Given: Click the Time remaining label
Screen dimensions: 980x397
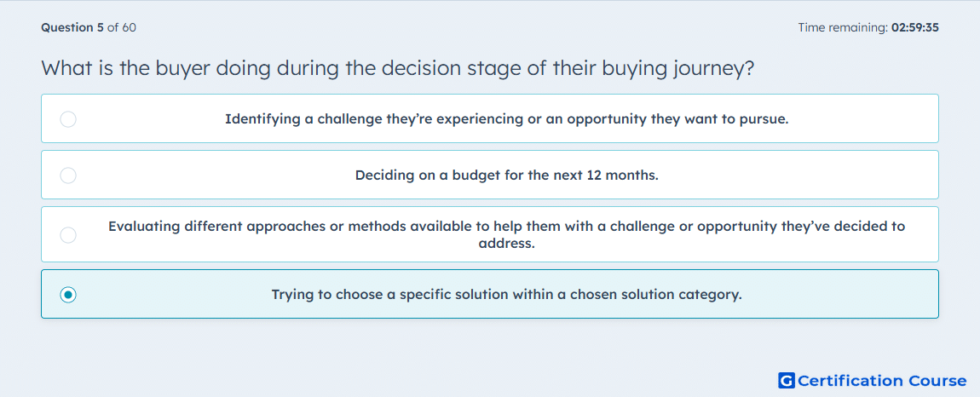Looking at the screenshot, I should (x=844, y=27).
